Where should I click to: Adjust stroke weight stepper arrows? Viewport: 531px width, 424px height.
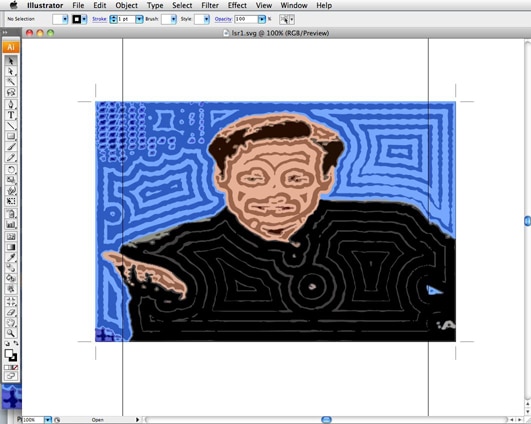coord(113,19)
